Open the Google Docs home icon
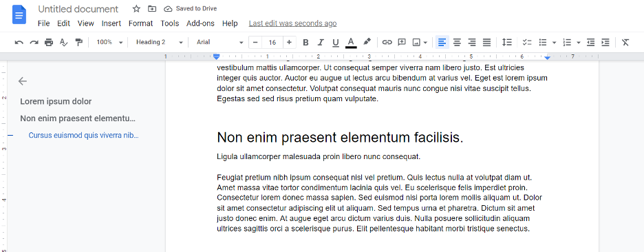This screenshot has width=644, height=252. point(19,14)
